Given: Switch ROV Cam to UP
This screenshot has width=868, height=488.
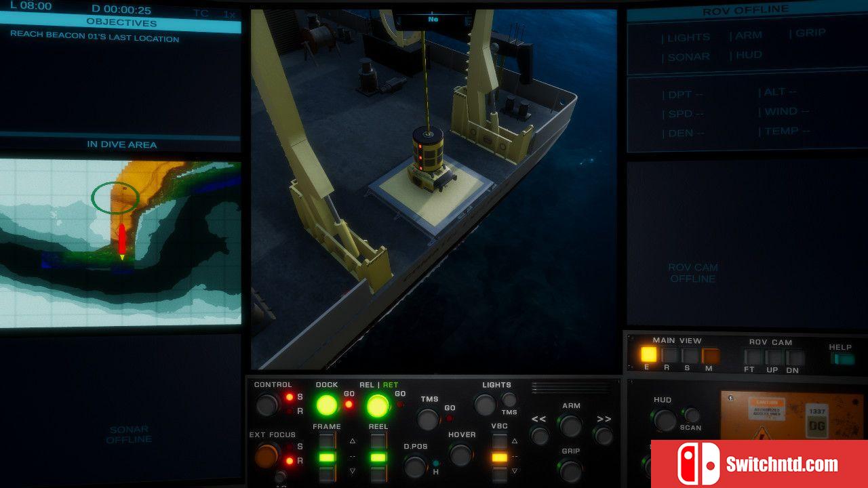Looking at the screenshot, I should (x=774, y=357).
